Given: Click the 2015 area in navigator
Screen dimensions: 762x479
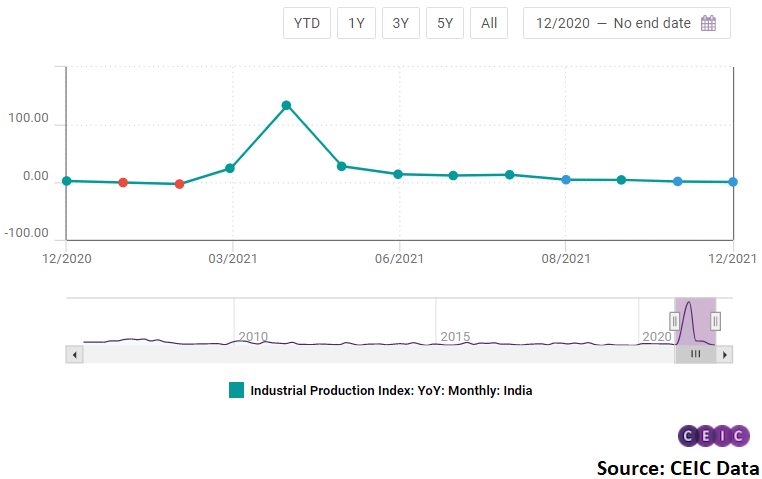Looking at the screenshot, I should (455, 336).
